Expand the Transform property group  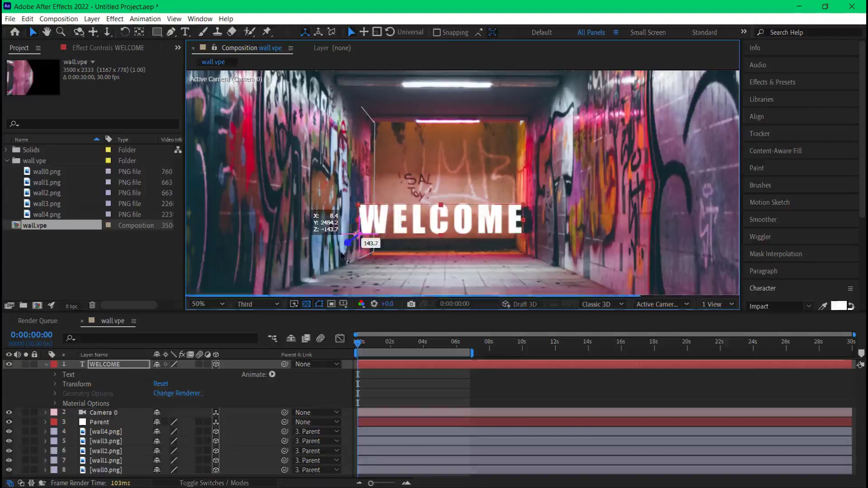point(55,384)
